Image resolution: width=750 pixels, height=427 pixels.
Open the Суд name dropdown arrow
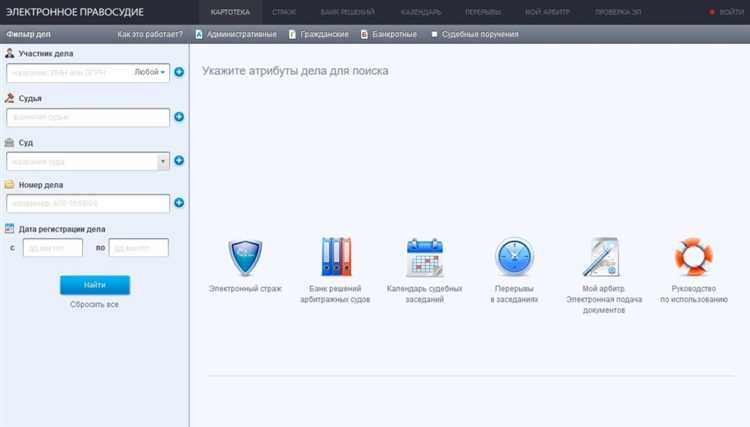click(x=163, y=161)
